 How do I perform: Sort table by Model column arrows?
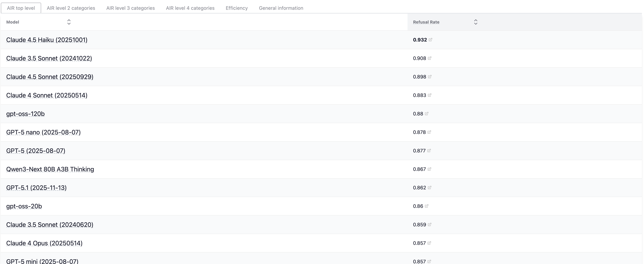click(69, 22)
